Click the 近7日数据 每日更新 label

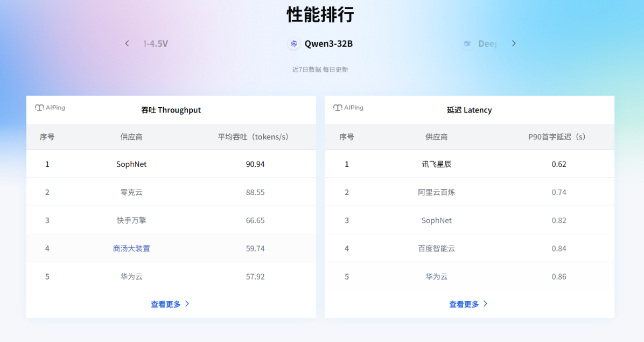[319, 69]
